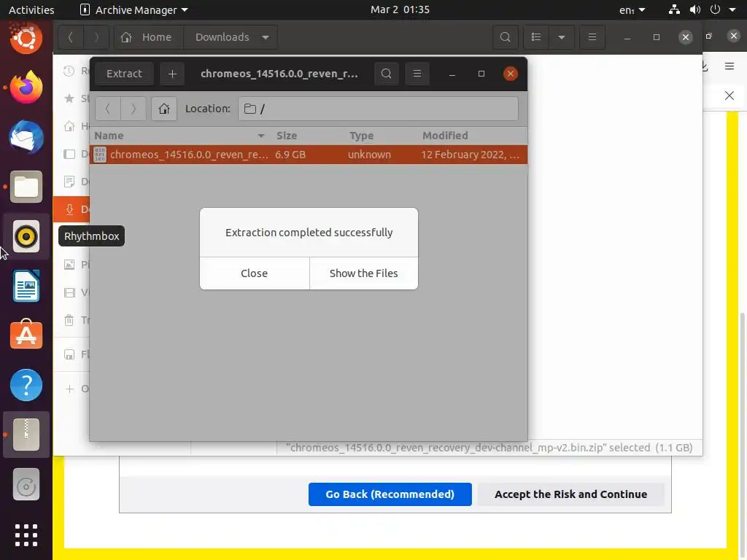Open the Archive Manager app menu
The height and width of the screenshot is (560, 747).
pyautogui.click(x=134, y=9)
